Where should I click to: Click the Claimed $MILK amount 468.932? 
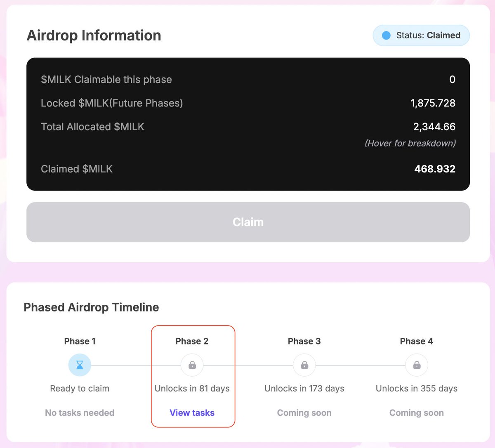pos(435,169)
